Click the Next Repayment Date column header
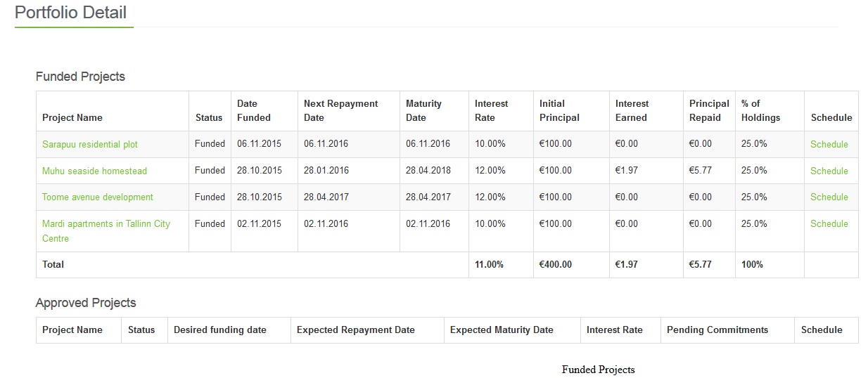This screenshot has width=868, height=378. 341,110
